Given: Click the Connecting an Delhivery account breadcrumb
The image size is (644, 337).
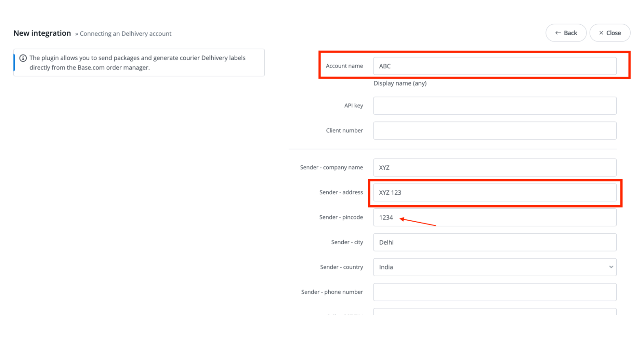Looking at the screenshot, I should [x=125, y=34].
